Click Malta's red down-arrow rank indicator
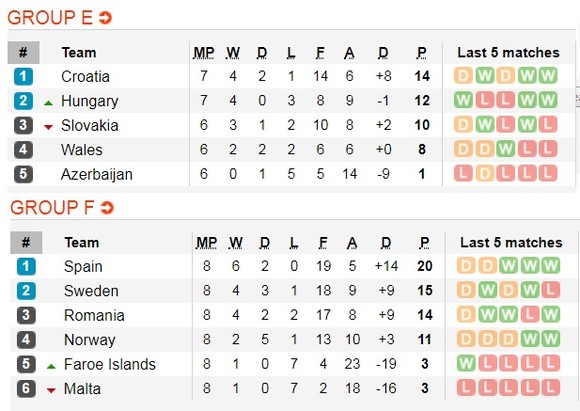Viewport: 580px width, 411px height. [51, 390]
